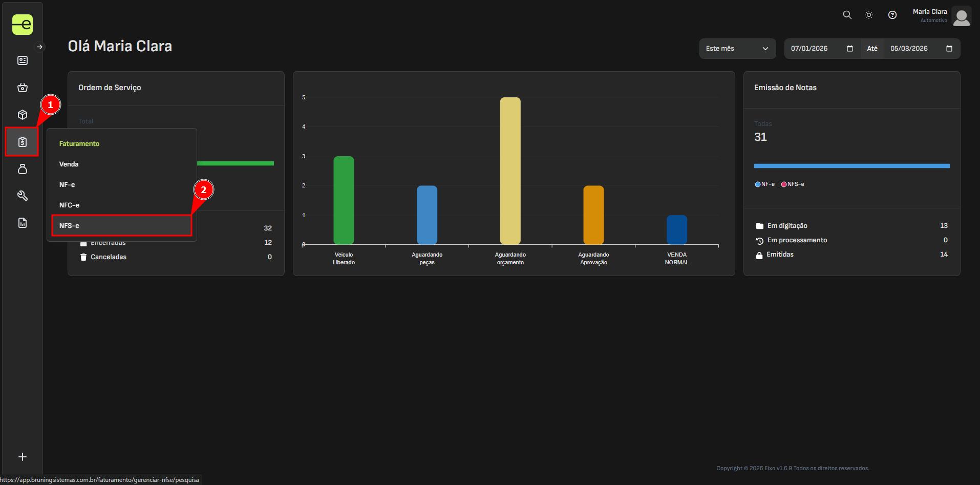Open the report chart document sidebar icon
This screenshot has height=485, width=980.
(x=23, y=223)
